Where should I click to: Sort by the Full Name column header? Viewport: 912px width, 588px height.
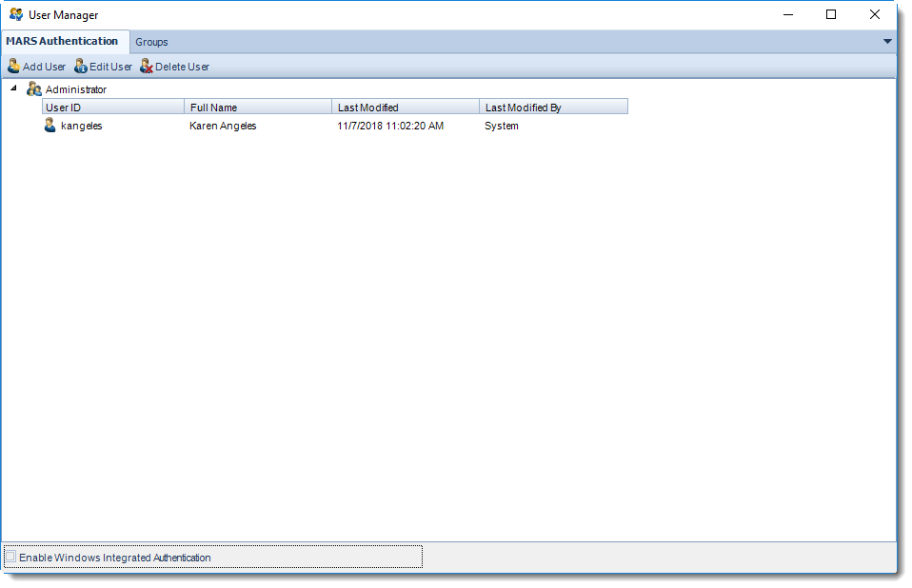258,107
